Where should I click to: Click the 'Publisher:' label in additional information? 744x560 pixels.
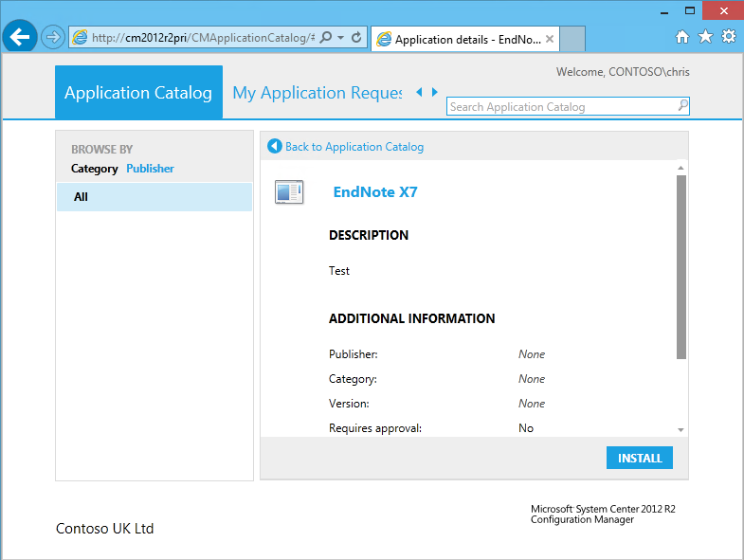click(353, 354)
